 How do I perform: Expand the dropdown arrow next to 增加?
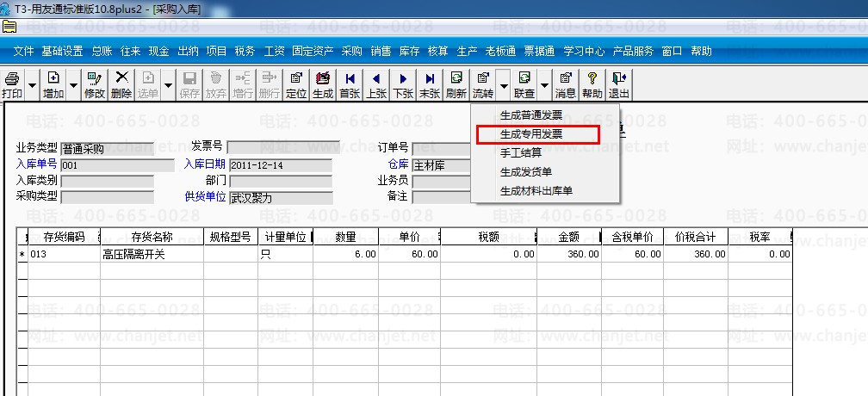click(x=74, y=85)
